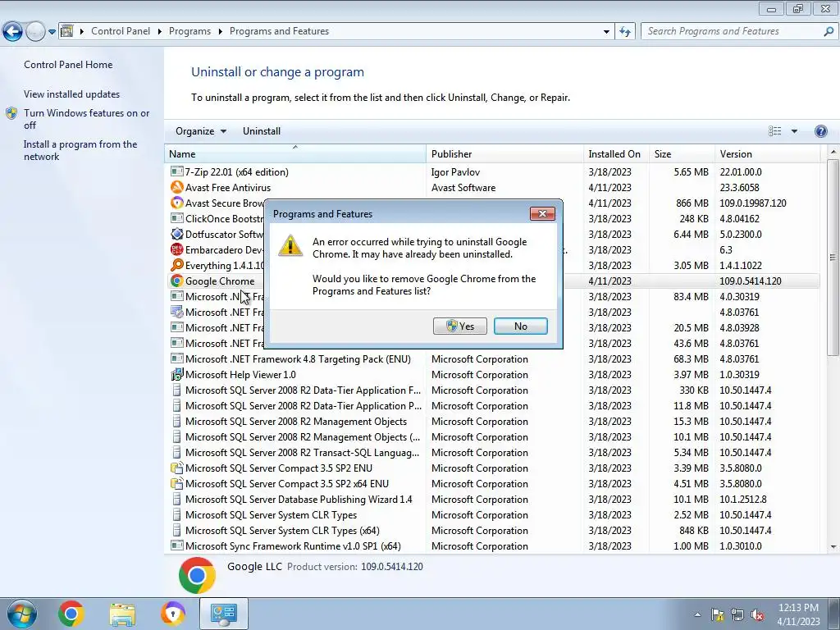Viewport: 840px width, 630px height.
Task: Click Uninstall in the toolbar
Action: point(262,131)
